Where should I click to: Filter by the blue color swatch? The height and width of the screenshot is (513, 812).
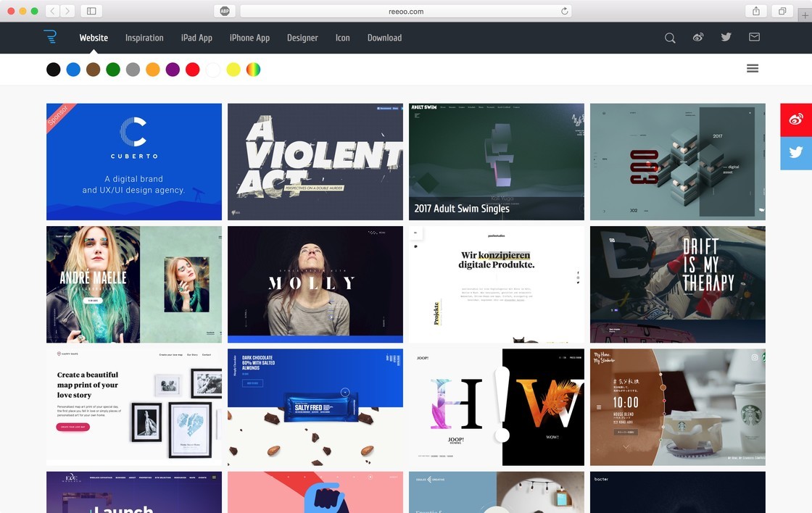pos(73,70)
